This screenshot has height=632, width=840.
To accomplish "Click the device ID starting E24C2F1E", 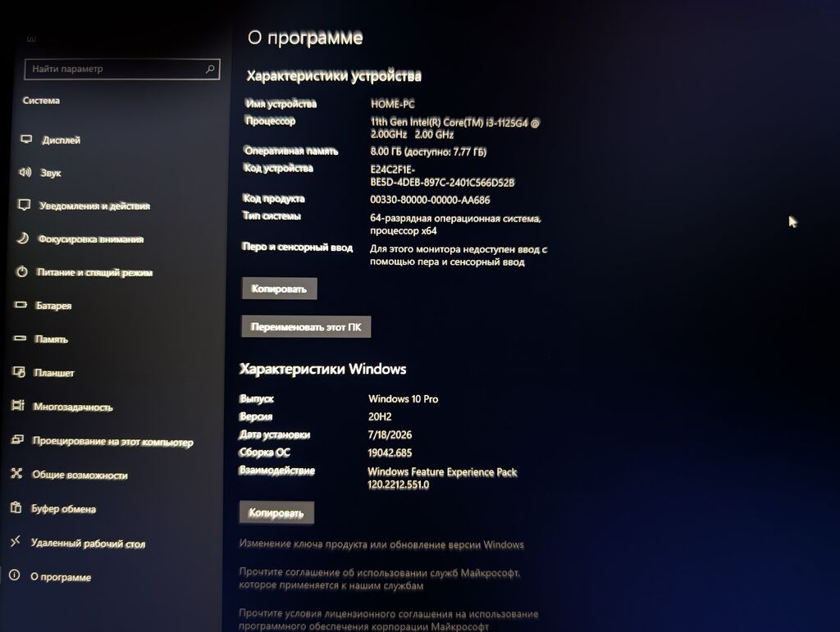I will click(442, 176).
